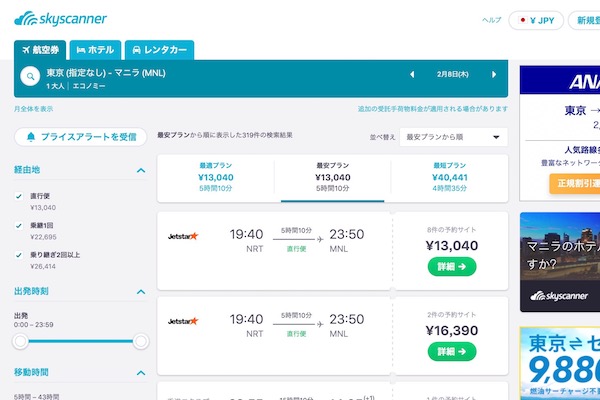Click the 2件の予約サイト text
Viewport: 600px width, 400px height.
pyautogui.click(x=452, y=315)
